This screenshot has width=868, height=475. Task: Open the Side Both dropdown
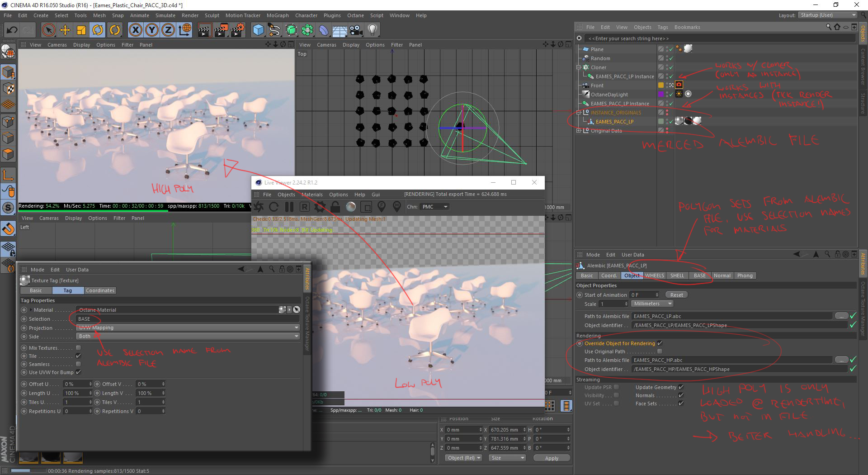pos(188,336)
